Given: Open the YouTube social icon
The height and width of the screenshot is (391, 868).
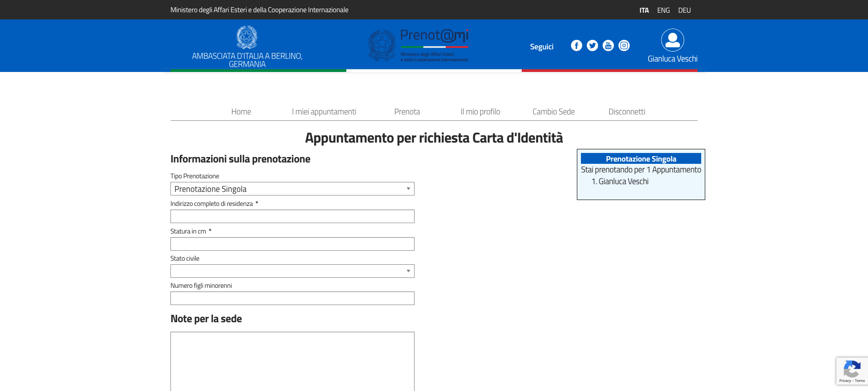Looking at the screenshot, I should [608, 46].
